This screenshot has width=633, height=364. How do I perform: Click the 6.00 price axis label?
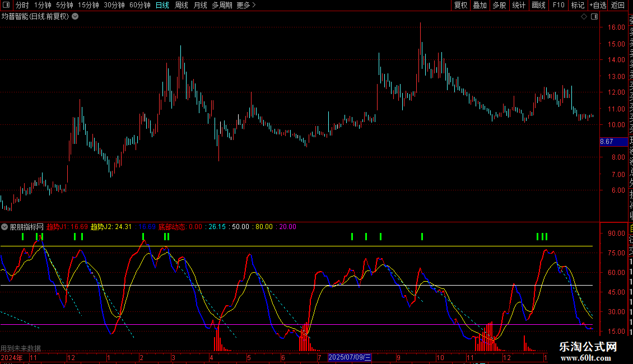click(x=618, y=190)
